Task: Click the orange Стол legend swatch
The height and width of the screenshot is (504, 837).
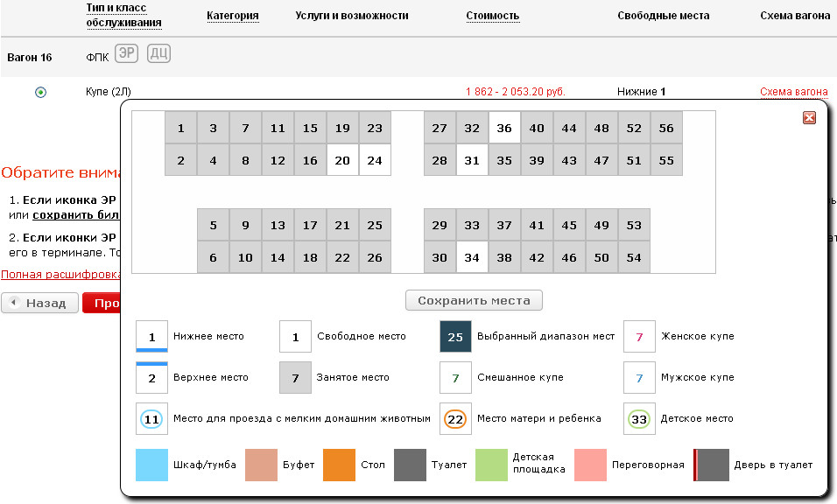Action: pyautogui.click(x=339, y=465)
